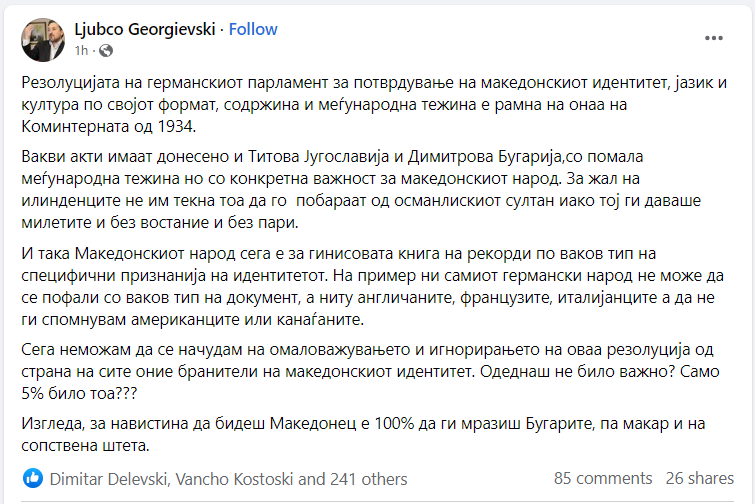
Task: Open the 85 comments
Action: coord(603,478)
